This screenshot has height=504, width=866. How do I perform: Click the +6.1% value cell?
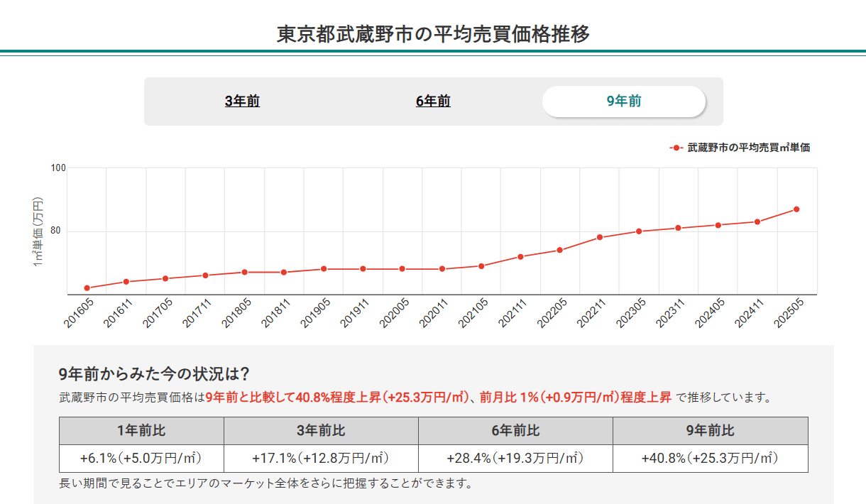tap(140, 457)
